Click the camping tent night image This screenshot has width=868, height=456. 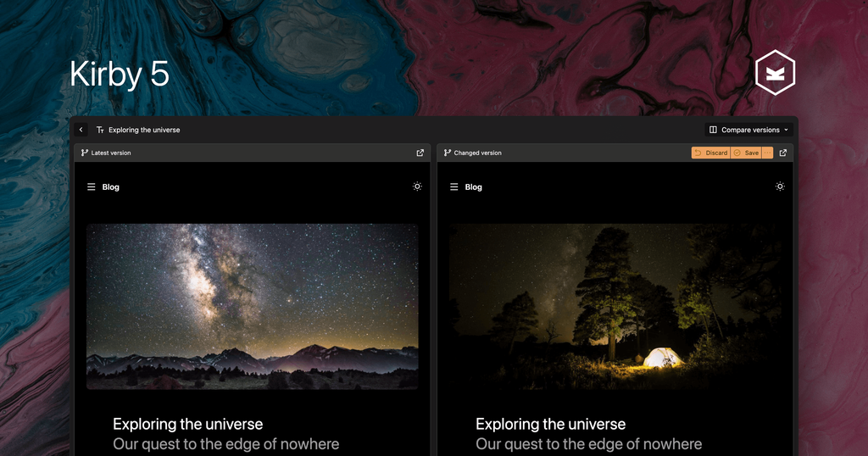[615, 307]
